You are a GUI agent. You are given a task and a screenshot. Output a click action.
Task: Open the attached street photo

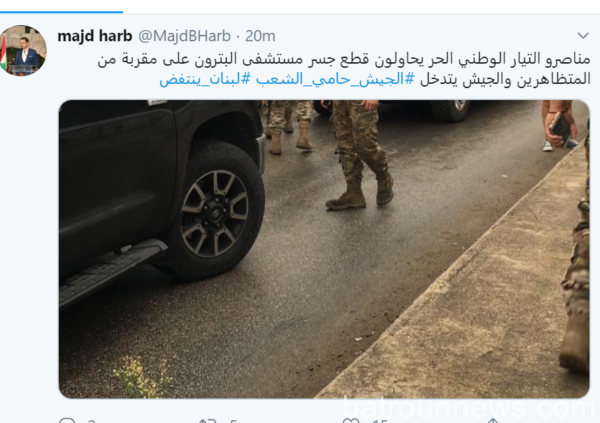click(324, 249)
